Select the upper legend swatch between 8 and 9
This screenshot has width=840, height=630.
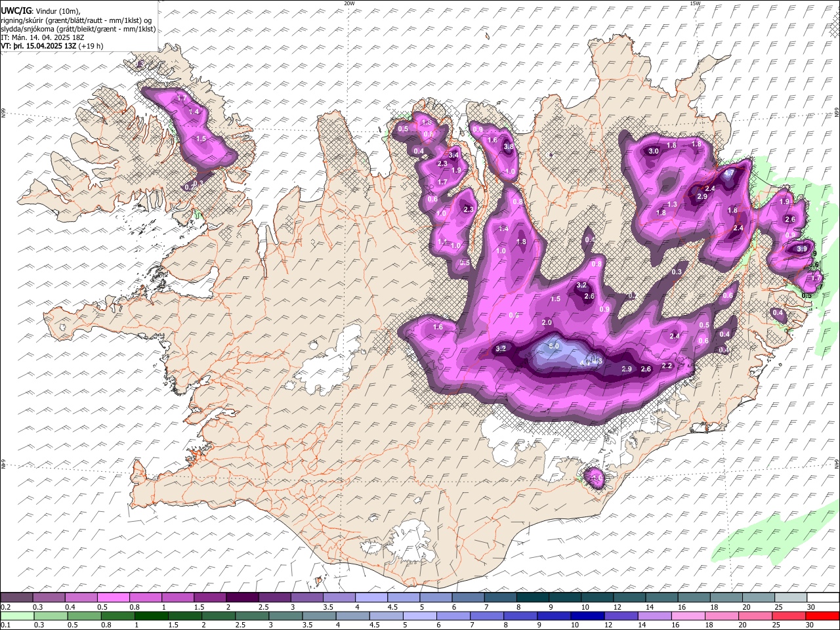point(533,597)
